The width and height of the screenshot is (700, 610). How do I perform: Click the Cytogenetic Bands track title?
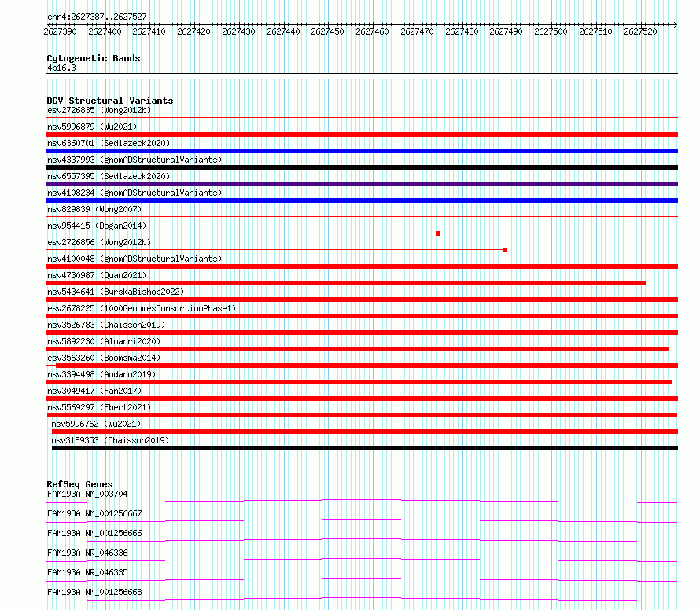94,58
